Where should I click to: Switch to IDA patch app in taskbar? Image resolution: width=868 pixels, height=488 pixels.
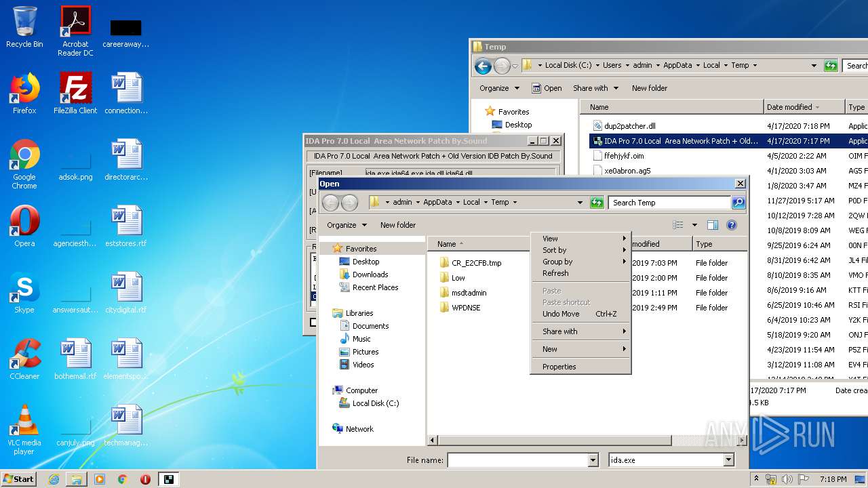[168, 479]
